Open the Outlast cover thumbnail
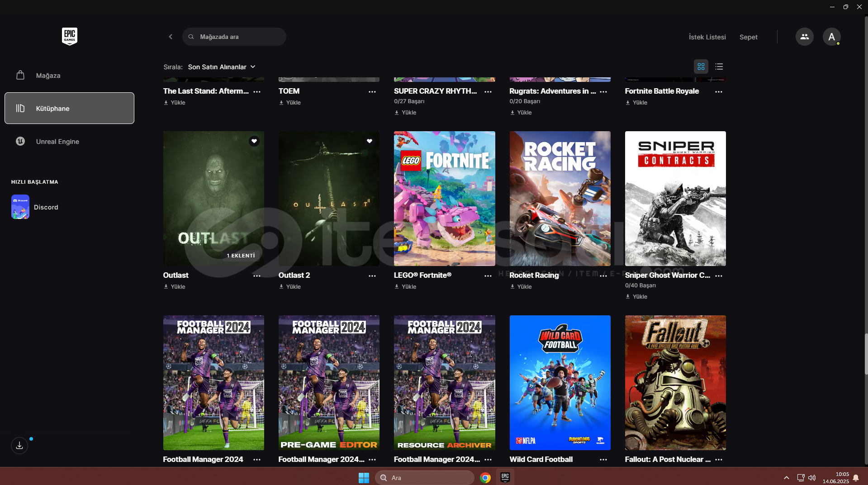Screen dimensions: 868x485 [x=213, y=199]
